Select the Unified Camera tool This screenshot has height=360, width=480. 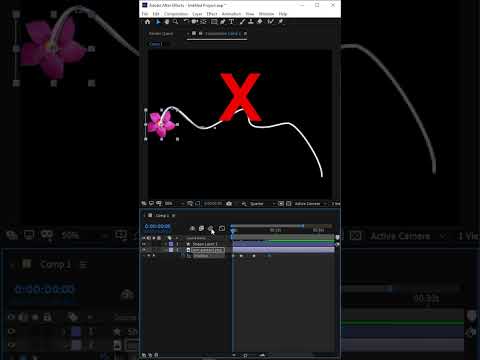click(x=194, y=22)
